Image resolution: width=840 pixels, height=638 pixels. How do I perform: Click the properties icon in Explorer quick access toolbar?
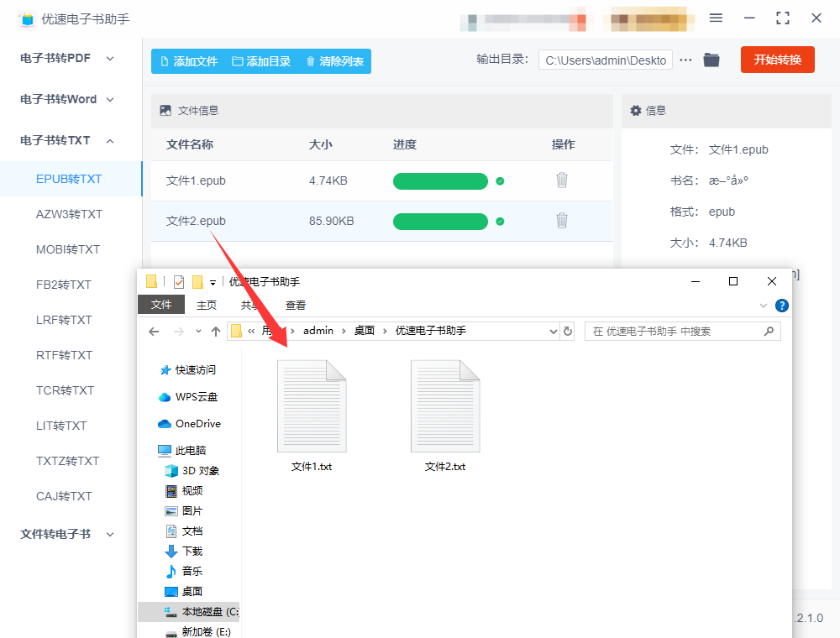[179, 281]
